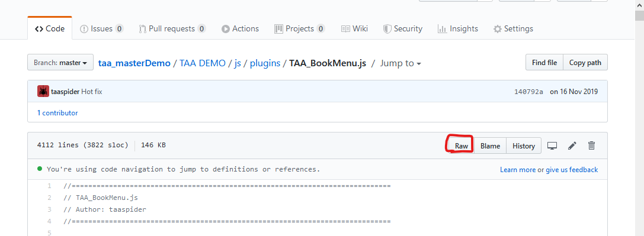
Task: Select line number 4
Action: click(49, 221)
